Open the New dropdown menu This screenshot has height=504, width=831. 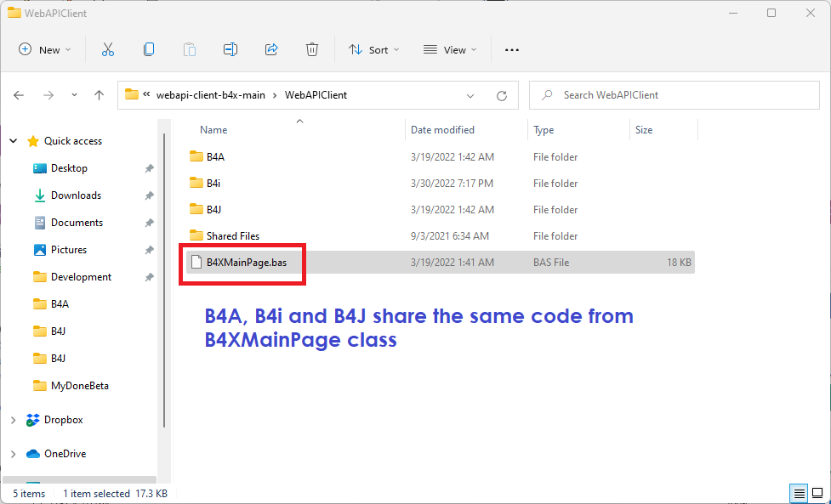point(45,50)
